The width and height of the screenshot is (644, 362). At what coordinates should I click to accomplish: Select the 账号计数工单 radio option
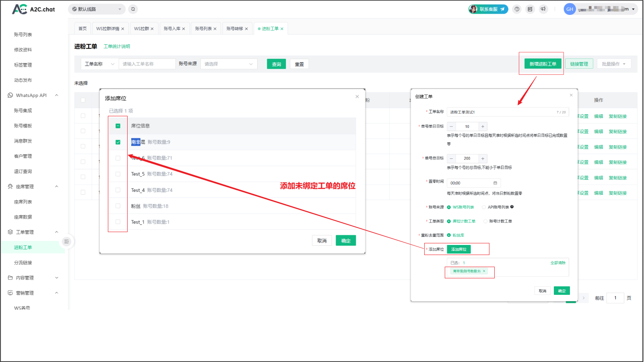485,221
